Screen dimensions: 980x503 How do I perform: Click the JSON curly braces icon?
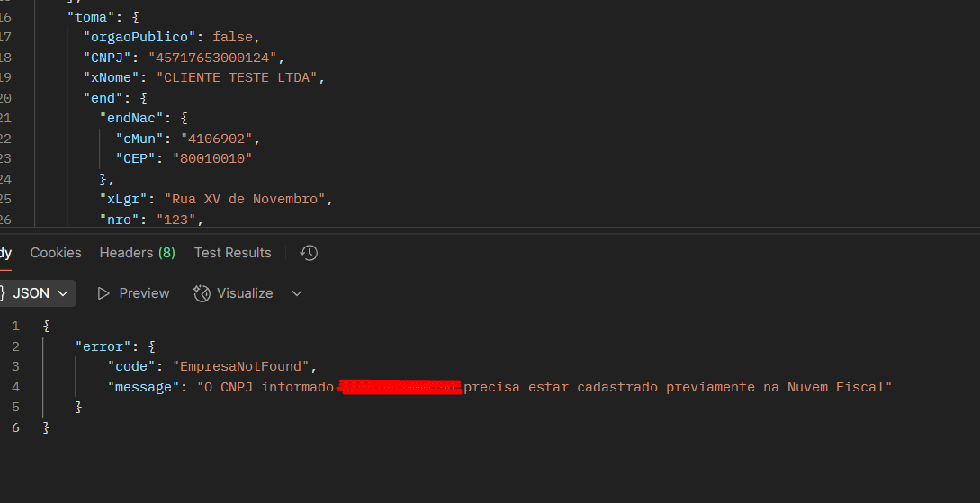pyautogui.click(x=2, y=293)
